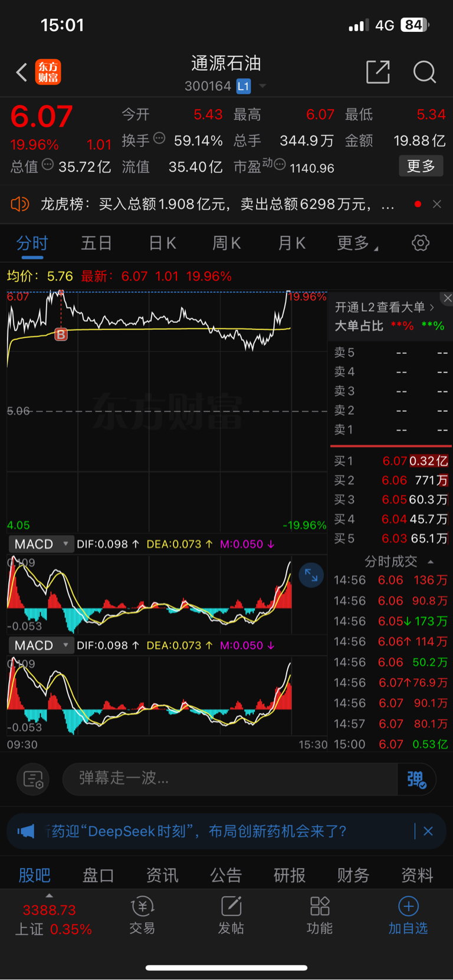Image resolution: width=453 pixels, height=980 pixels.
Task: Open the 东方财富 orange logo icon
Action: point(48,72)
